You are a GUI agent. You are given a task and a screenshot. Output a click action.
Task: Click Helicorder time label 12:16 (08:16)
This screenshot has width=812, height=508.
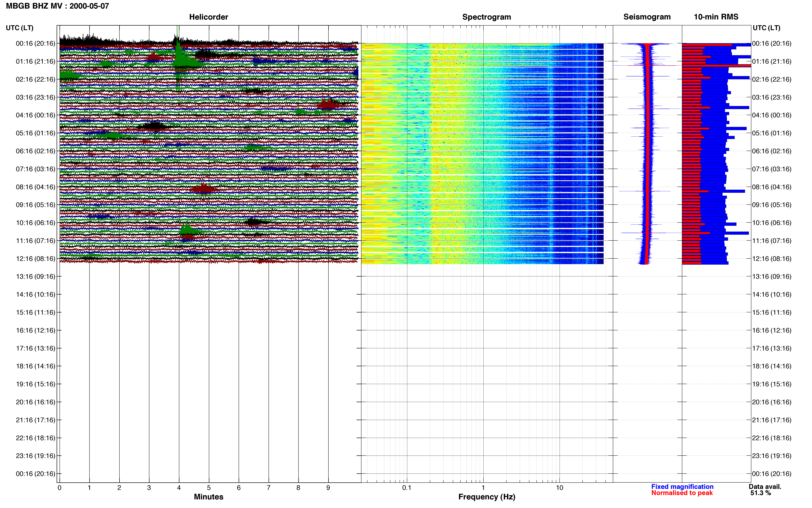(35, 259)
